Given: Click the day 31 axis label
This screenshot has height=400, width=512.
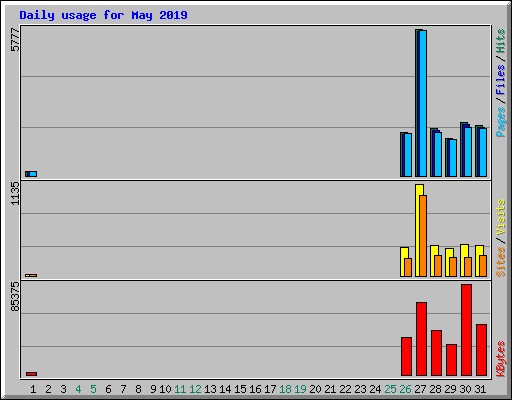Looking at the screenshot, I should [x=480, y=389].
